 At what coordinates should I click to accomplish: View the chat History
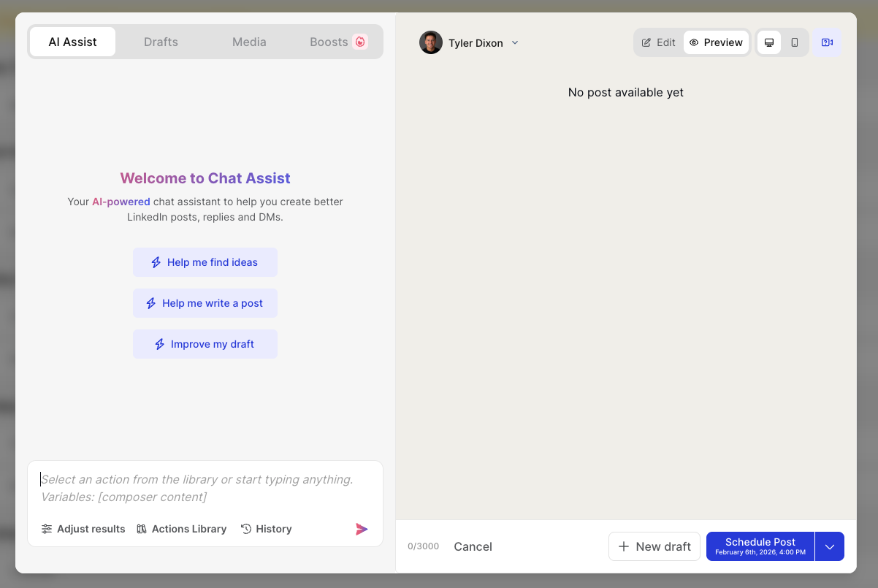click(x=266, y=528)
